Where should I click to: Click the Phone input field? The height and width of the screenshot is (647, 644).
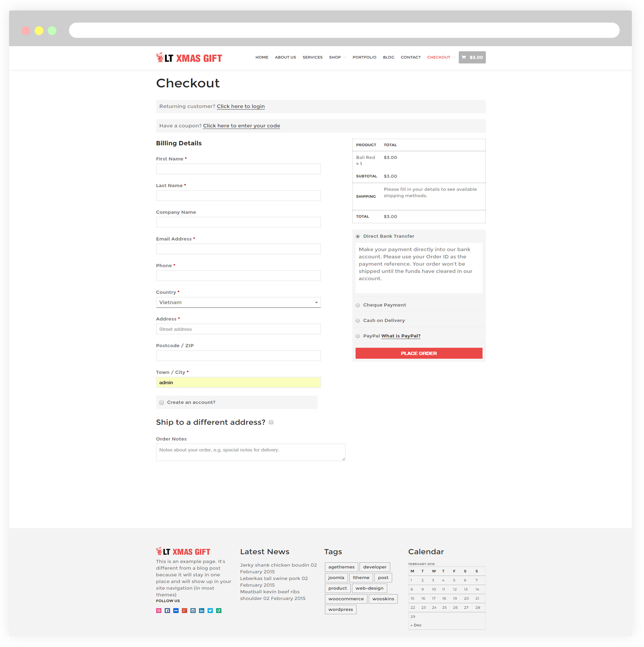(238, 276)
